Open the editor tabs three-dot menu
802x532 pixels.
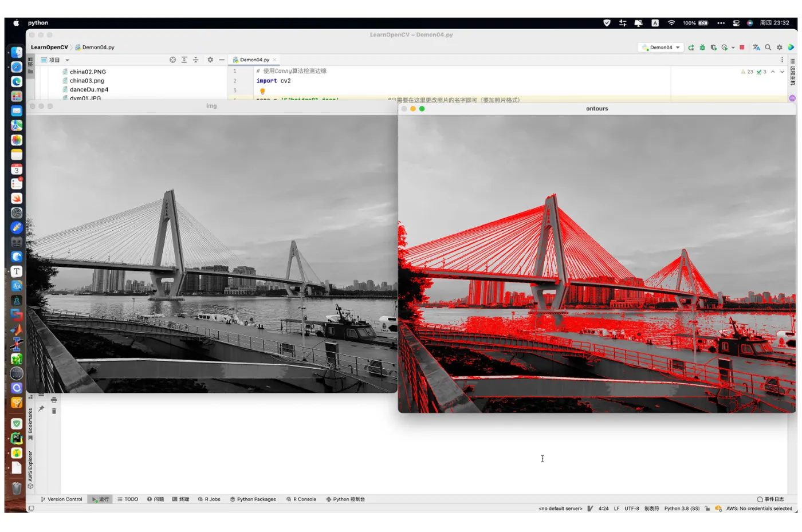pos(782,60)
